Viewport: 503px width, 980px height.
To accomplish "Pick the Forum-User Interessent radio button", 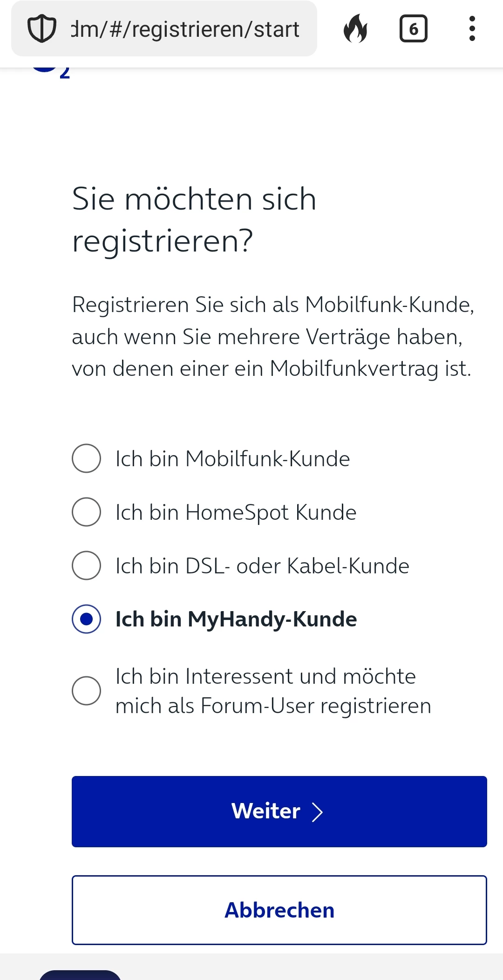I will click(x=86, y=691).
